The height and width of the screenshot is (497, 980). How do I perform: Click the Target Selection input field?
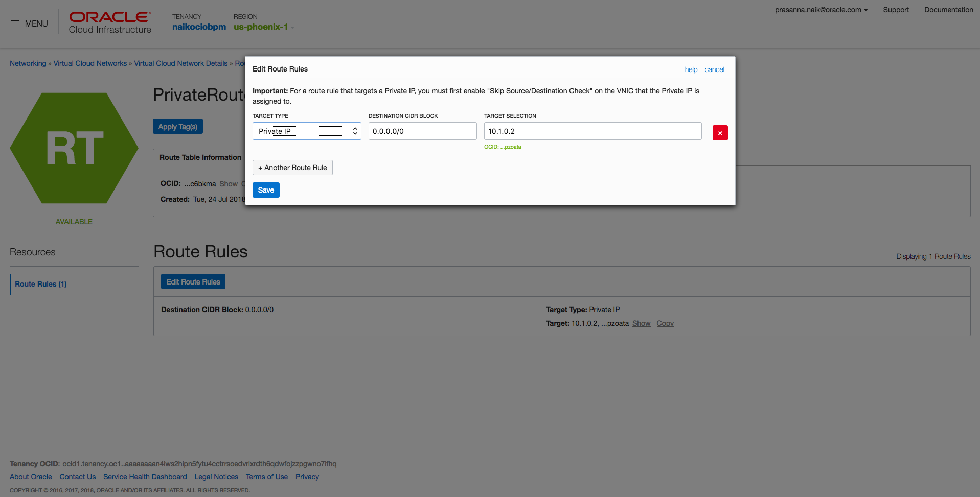tap(592, 131)
